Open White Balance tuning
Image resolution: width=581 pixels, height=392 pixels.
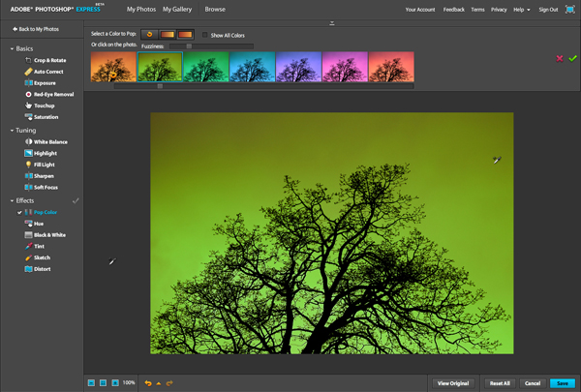[46, 142]
